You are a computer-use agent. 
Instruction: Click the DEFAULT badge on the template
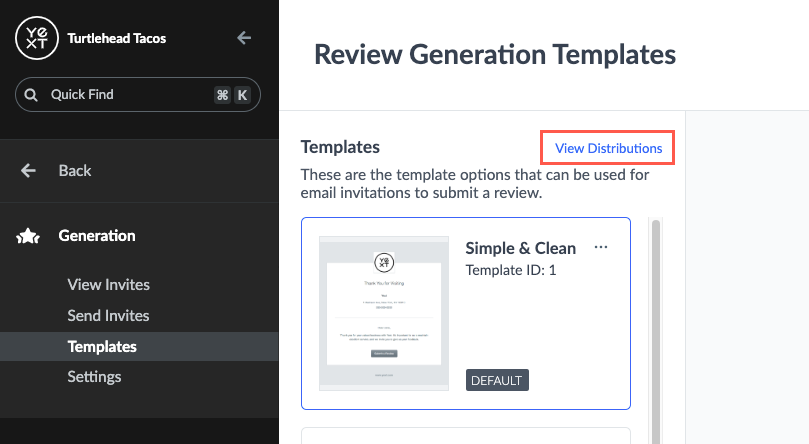(x=497, y=380)
